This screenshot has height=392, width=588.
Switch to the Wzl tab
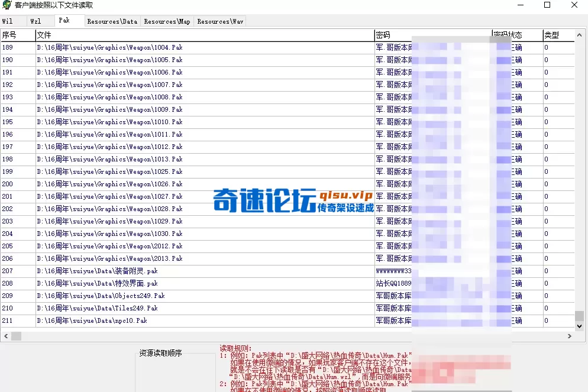pyautogui.click(x=37, y=21)
